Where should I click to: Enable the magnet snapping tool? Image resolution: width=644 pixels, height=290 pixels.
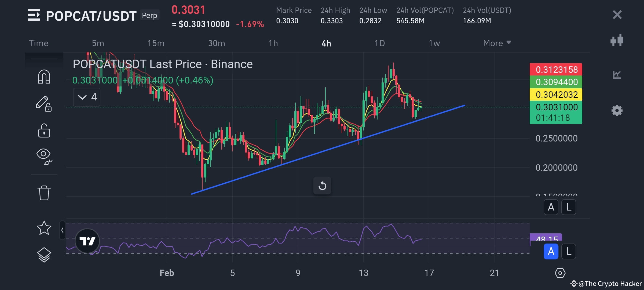(x=44, y=77)
